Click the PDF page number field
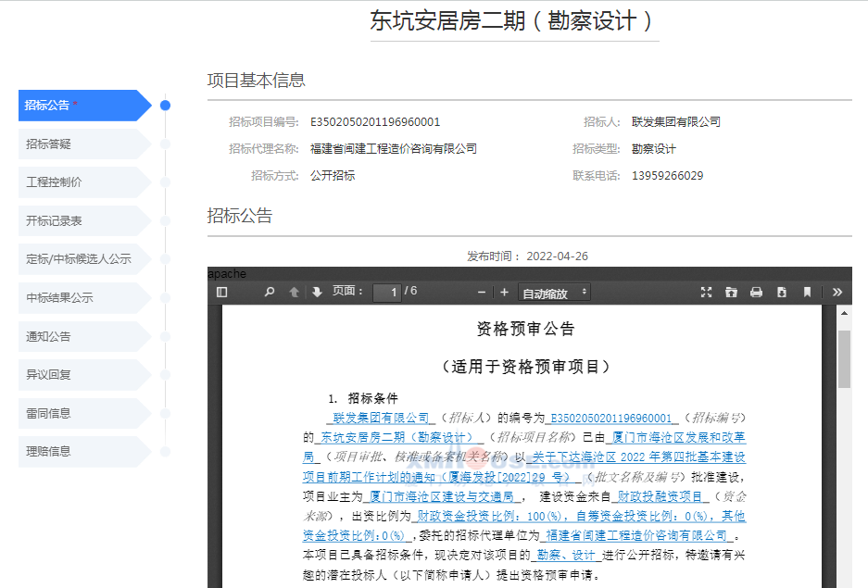The image size is (868, 588). pos(386,293)
